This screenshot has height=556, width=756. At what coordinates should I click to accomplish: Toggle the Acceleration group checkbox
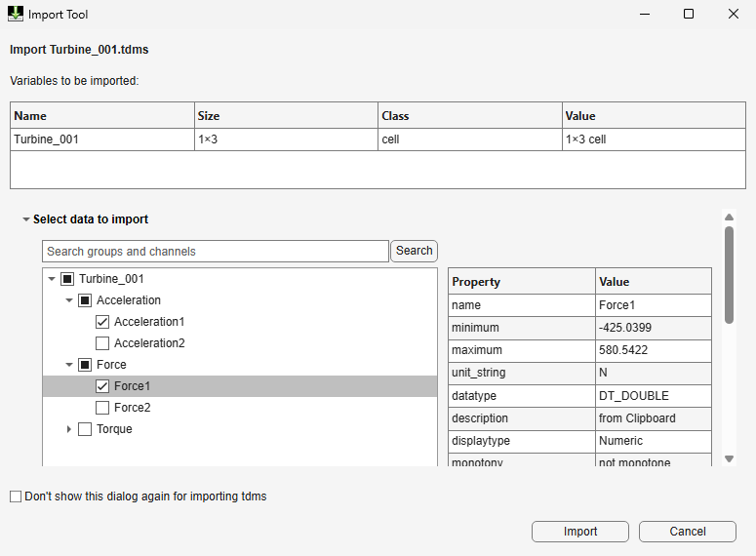pyautogui.click(x=85, y=300)
